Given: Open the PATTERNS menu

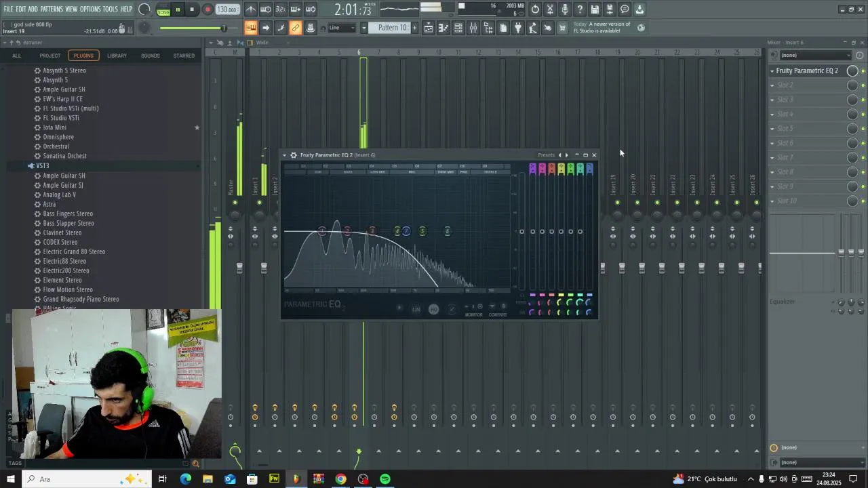Looking at the screenshot, I should click(52, 9).
